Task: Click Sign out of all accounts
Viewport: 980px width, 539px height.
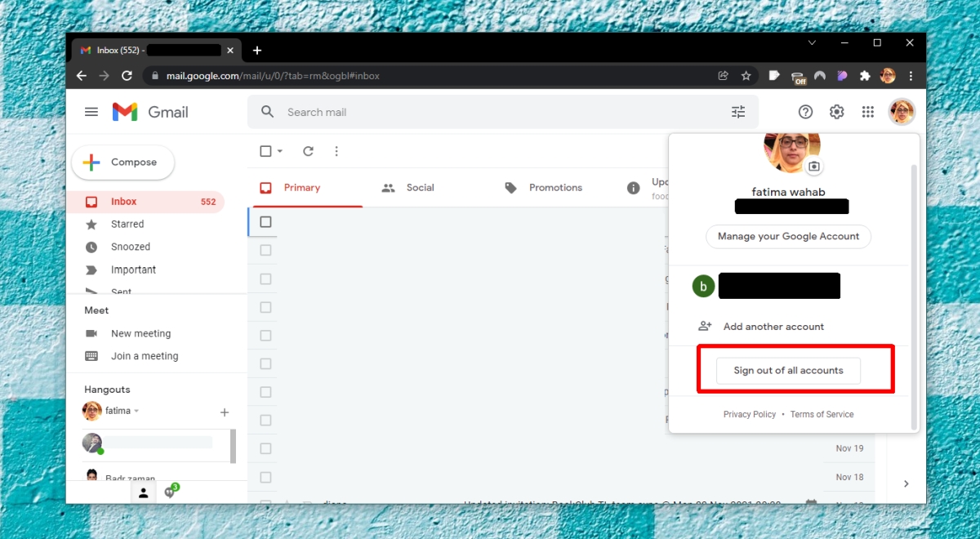Action: click(x=788, y=371)
